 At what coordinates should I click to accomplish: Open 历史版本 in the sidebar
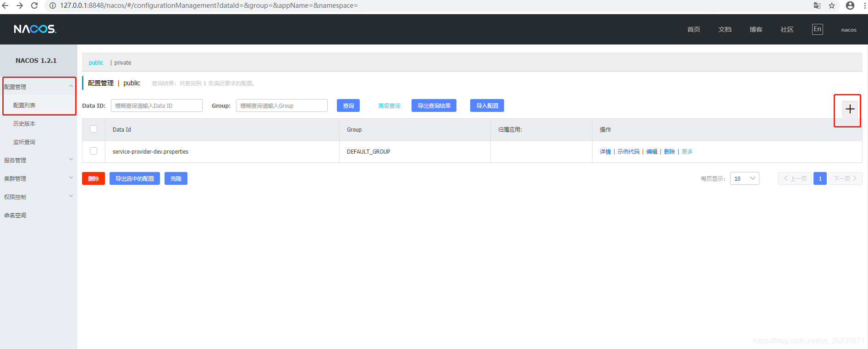[x=24, y=123]
